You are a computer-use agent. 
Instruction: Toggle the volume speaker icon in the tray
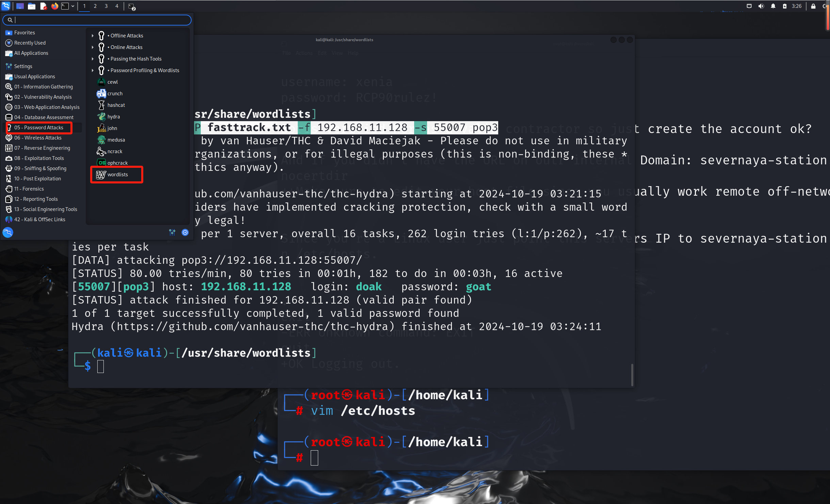click(761, 6)
